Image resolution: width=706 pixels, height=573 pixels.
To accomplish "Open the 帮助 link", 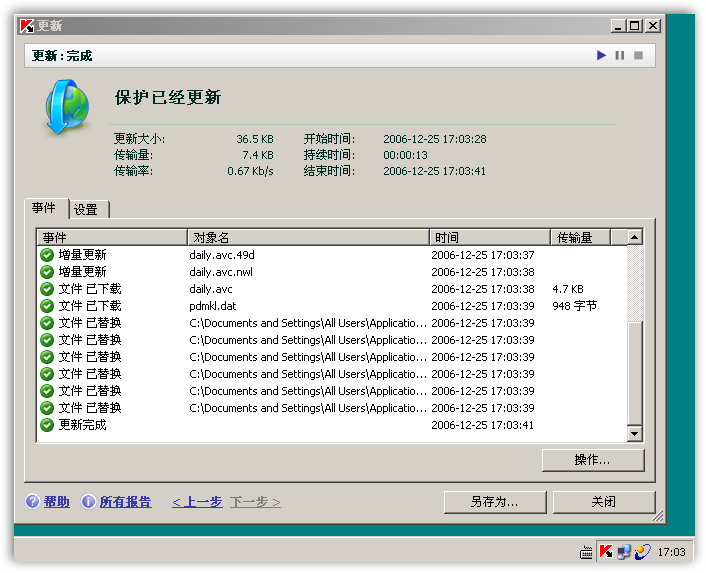I will coord(57,502).
